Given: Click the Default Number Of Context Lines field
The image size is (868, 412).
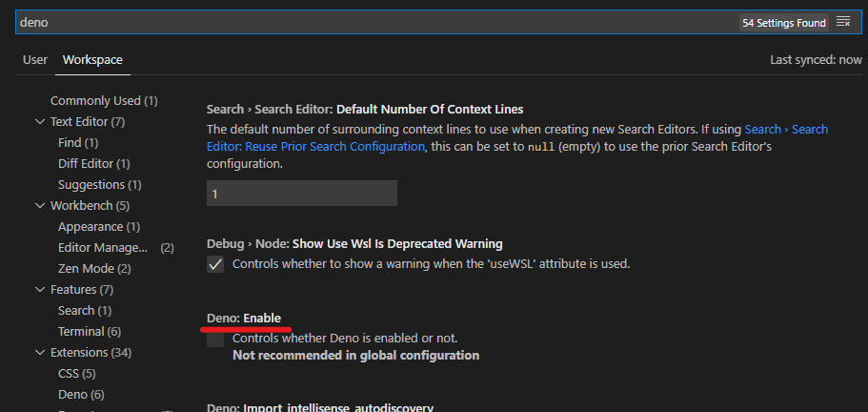Looking at the screenshot, I should coord(301,194).
